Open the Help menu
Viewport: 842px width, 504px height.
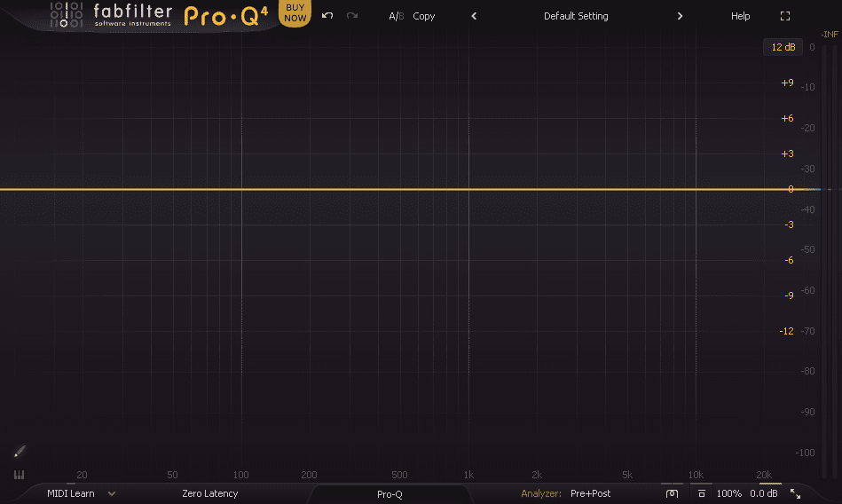pos(740,16)
